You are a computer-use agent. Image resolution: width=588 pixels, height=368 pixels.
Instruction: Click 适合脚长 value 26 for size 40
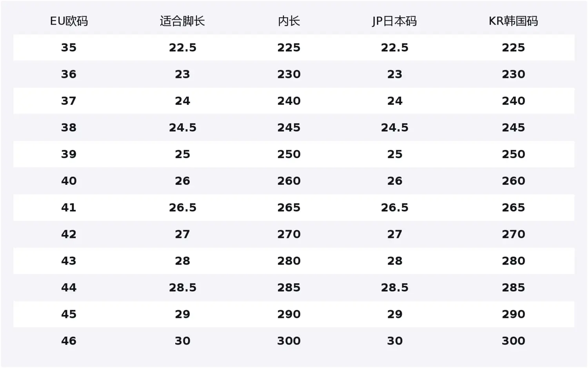pyautogui.click(x=182, y=181)
